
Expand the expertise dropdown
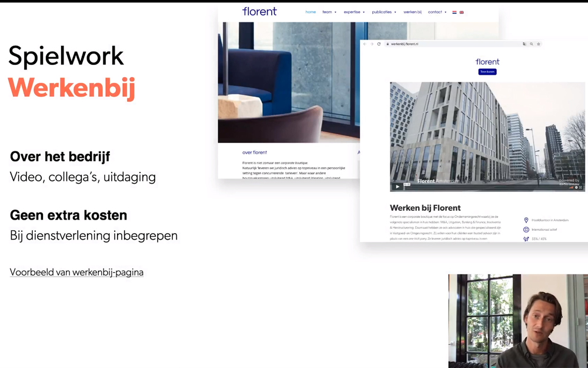[352, 11]
